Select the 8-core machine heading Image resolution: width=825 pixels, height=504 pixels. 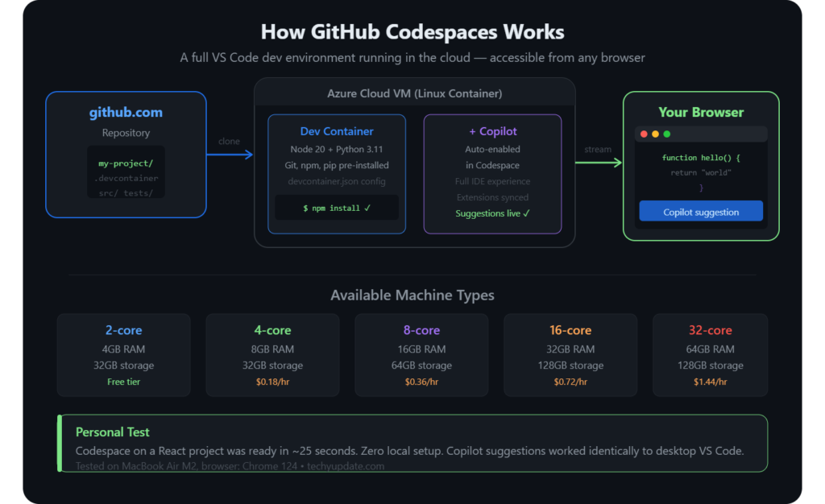pos(421,330)
